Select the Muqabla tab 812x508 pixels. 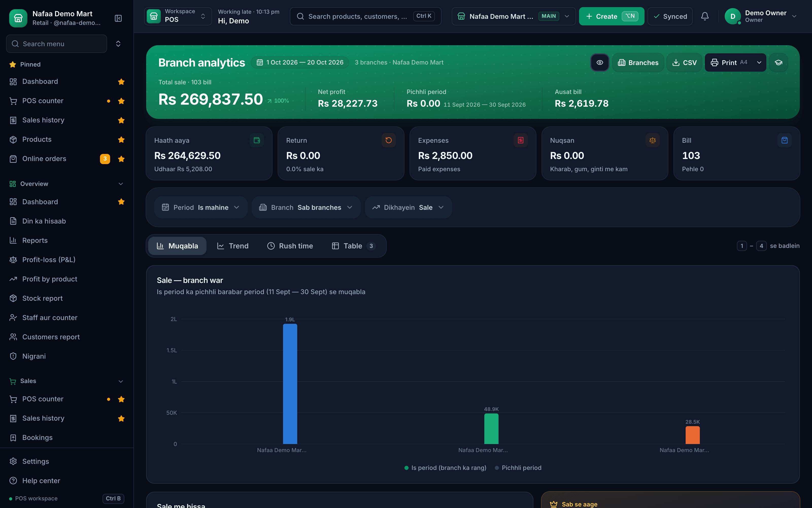pyautogui.click(x=177, y=246)
